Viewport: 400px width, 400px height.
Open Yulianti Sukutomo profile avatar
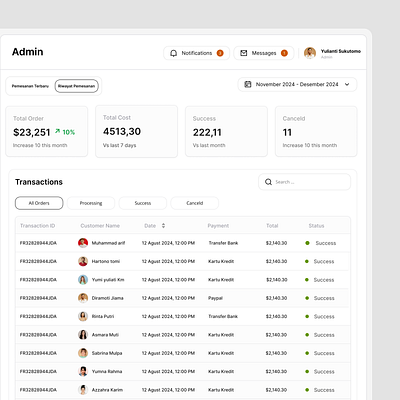pyautogui.click(x=310, y=53)
